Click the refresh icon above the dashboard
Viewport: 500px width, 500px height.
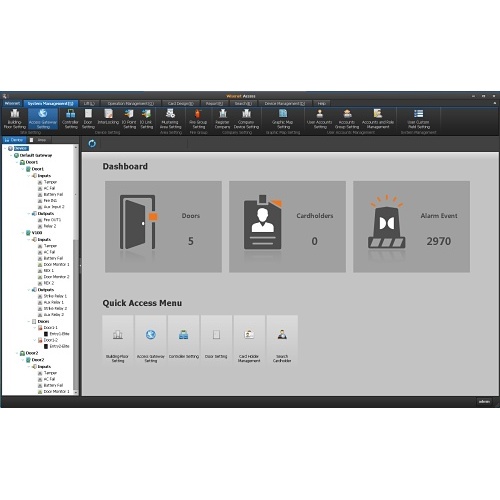tap(92, 144)
